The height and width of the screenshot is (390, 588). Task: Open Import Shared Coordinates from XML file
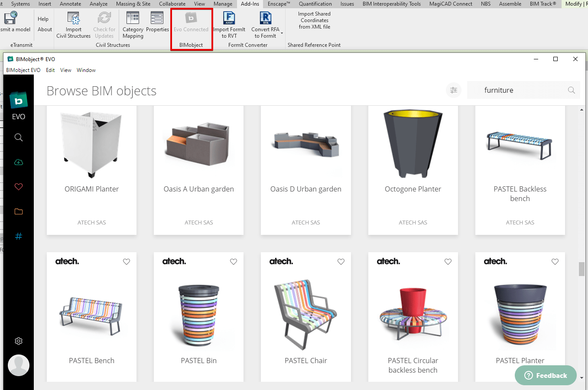point(314,20)
